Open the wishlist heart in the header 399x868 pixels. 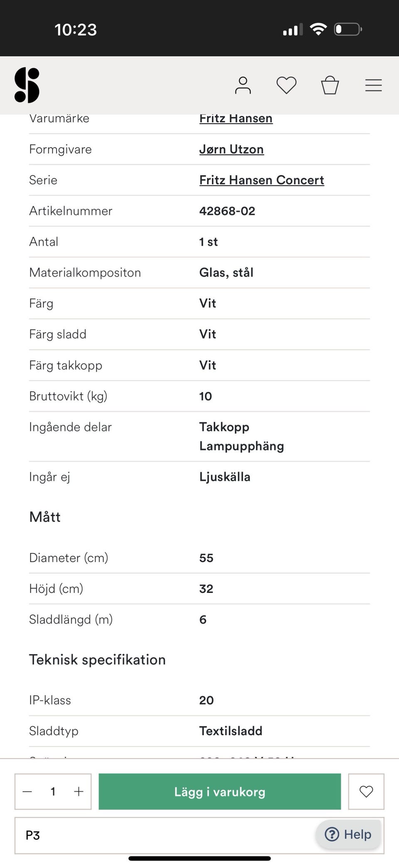point(286,85)
